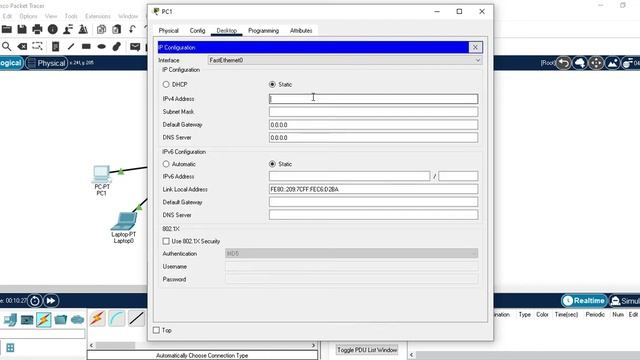Open the Physical tab in PC1
Screen dimensions: 640x360
click(169, 31)
